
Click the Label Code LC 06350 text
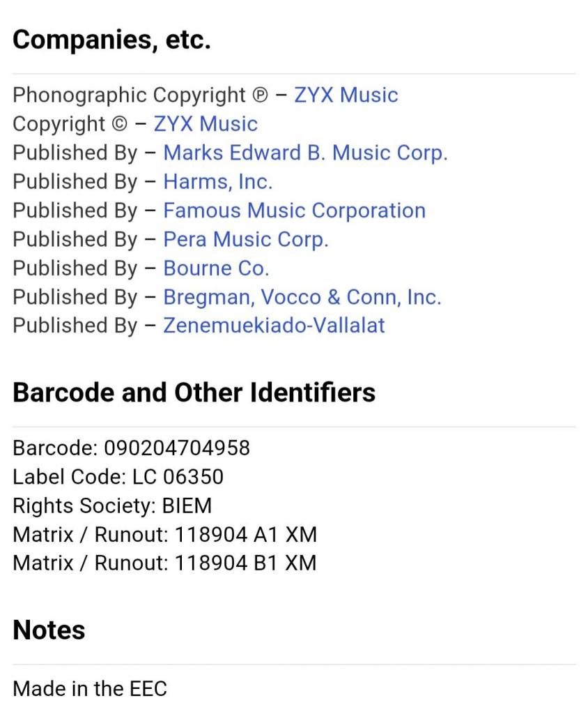(118, 477)
